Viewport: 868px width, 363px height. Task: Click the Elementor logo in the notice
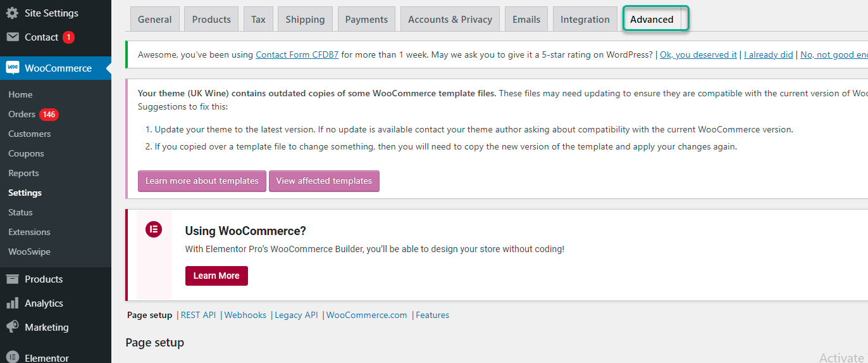pyautogui.click(x=154, y=229)
